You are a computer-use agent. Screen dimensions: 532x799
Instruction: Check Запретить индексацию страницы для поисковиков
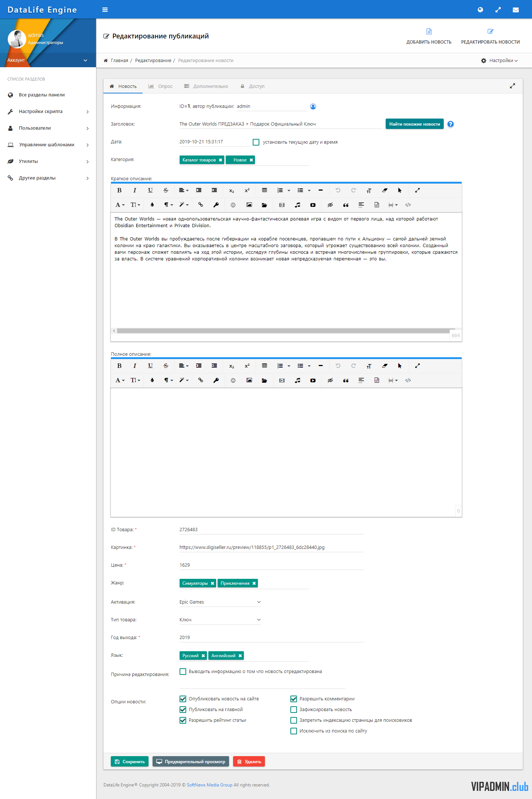click(x=294, y=720)
